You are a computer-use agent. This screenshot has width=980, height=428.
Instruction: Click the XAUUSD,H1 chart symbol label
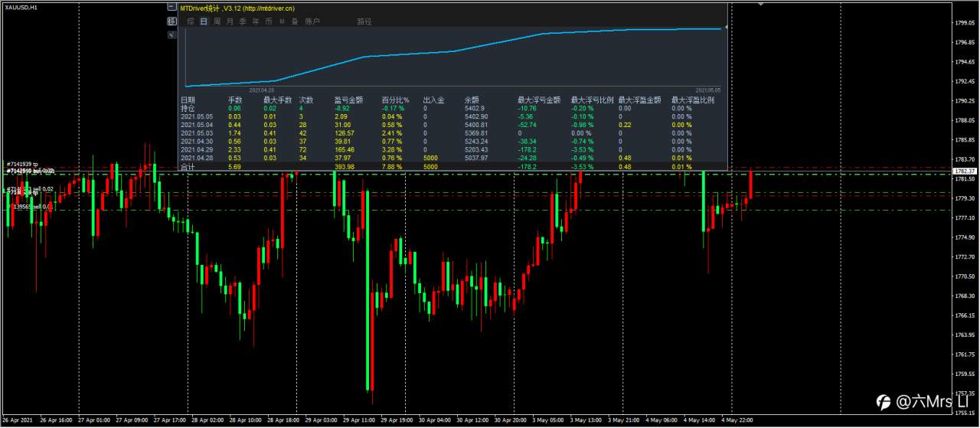21,7
